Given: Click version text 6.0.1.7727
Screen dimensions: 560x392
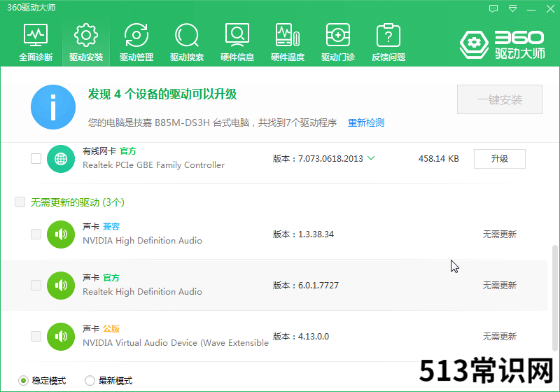Looking at the screenshot, I should click(x=318, y=286).
